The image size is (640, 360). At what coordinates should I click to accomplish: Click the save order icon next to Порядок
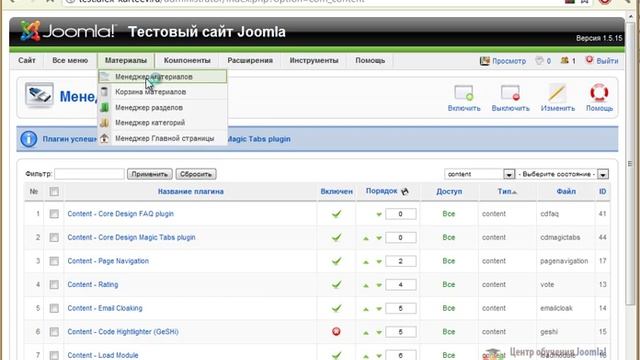tap(404, 191)
